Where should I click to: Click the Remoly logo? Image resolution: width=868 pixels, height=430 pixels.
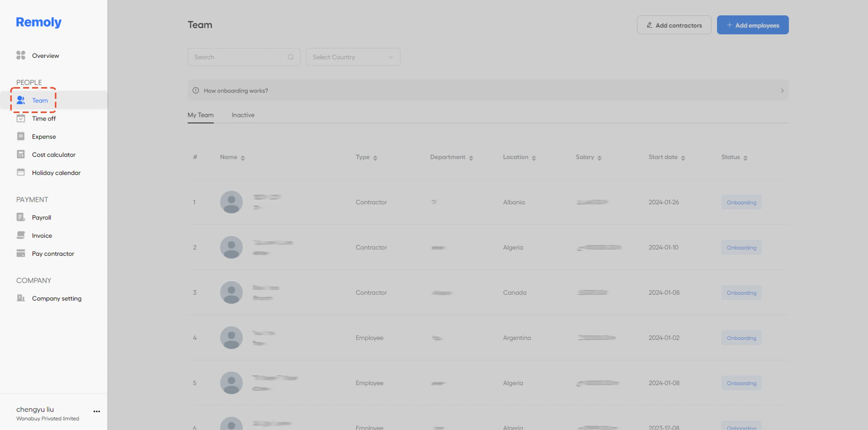pyautogui.click(x=39, y=22)
